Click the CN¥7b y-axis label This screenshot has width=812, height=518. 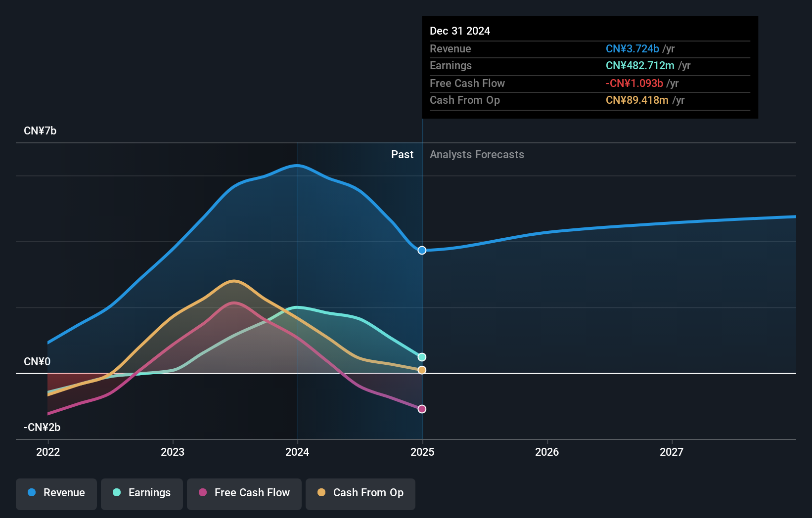(40, 131)
